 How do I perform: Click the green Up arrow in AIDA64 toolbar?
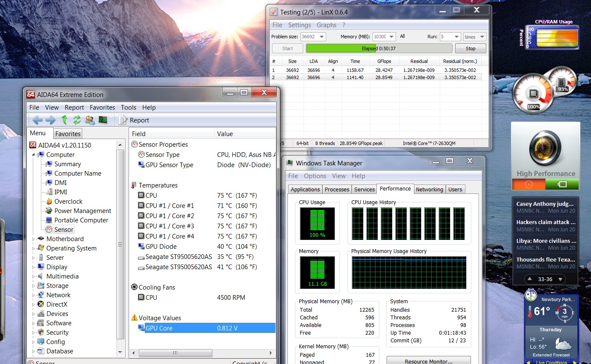pyautogui.click(x=64, y=120)
